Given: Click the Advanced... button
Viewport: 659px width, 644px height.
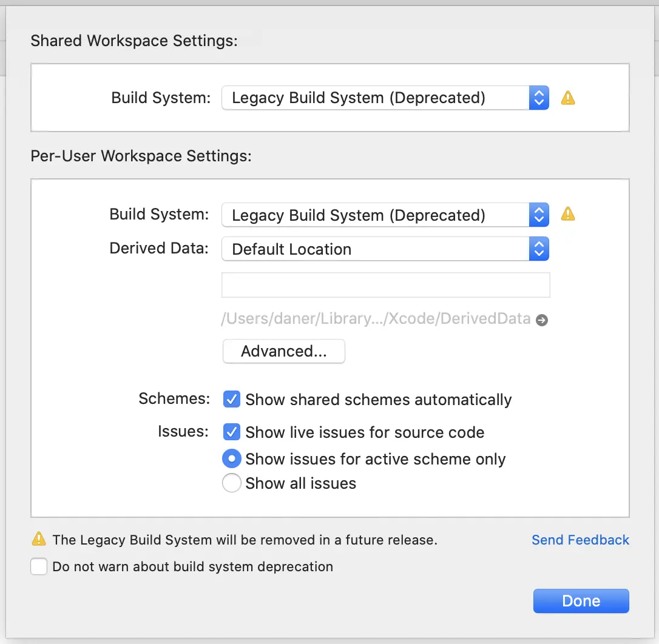Looking at the screenshot, I should [283, 352].
